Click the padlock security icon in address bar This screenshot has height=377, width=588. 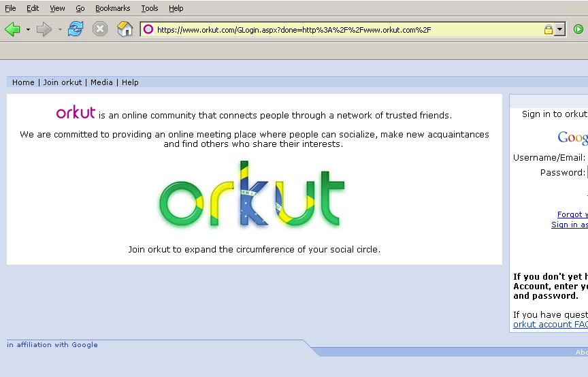click(x=549, y=29)
